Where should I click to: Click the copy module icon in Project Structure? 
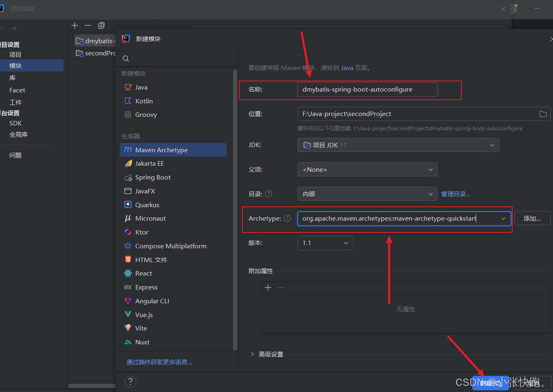pos(101,25)
